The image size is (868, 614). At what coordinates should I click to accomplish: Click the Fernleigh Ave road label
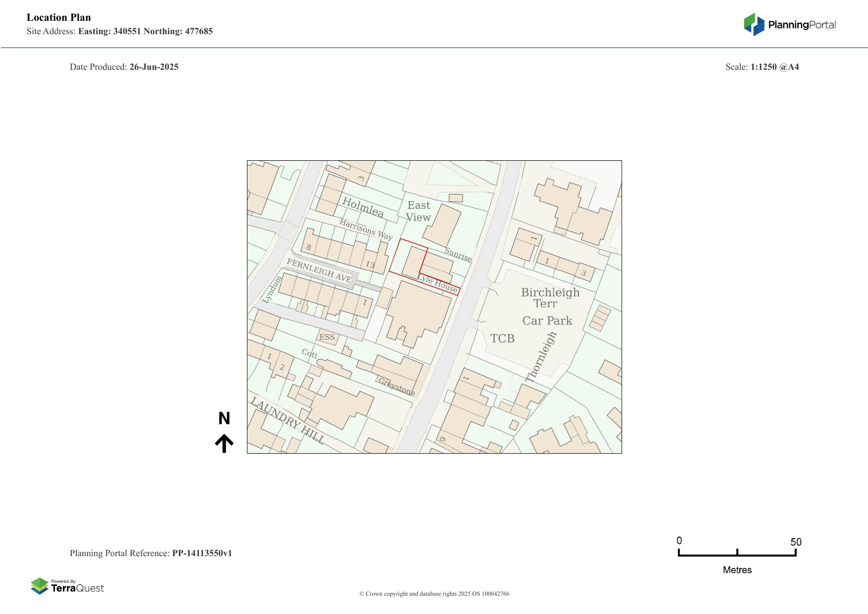point(319,271)
